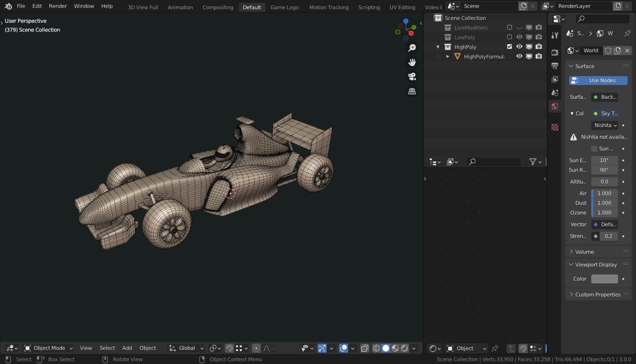This screenshot has width=636, height=364.
Task: Open the Object Mode dropdown
Action: 48,348
